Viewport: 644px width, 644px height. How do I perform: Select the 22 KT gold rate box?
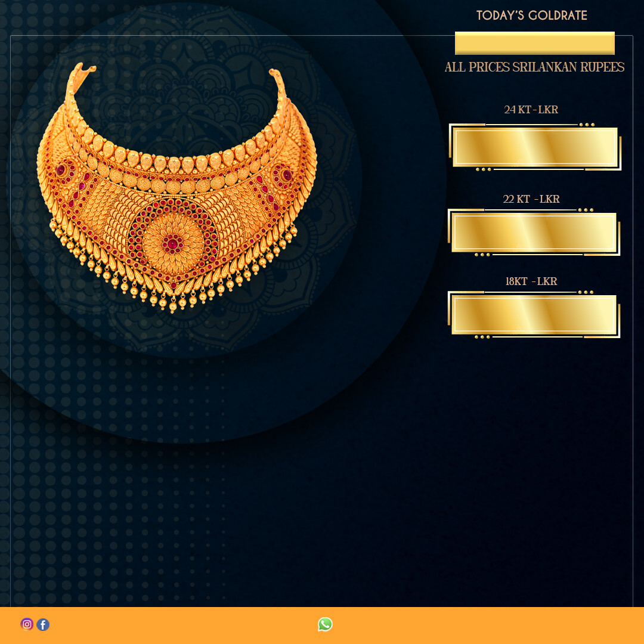click(534, 233)
